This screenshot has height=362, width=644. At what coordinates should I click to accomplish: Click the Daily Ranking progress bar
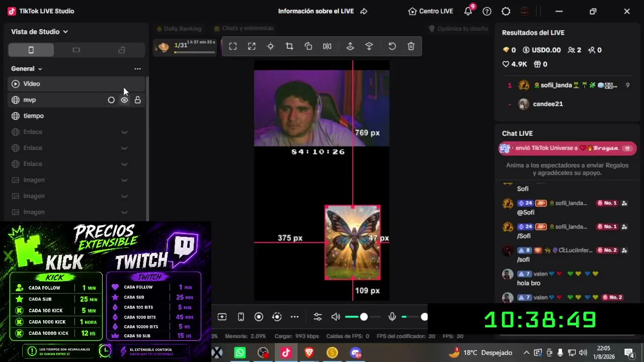[195, 52]
